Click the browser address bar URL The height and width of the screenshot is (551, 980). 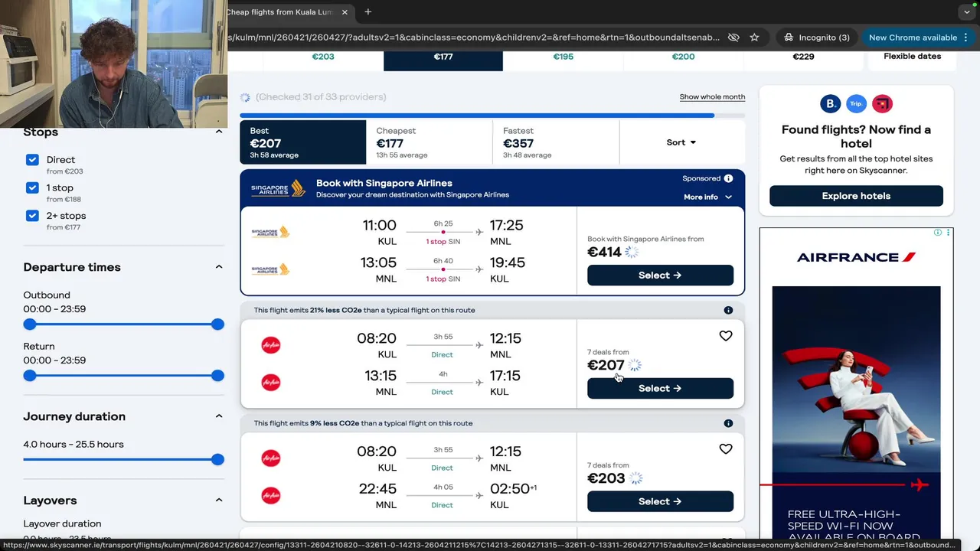(475, 37)
